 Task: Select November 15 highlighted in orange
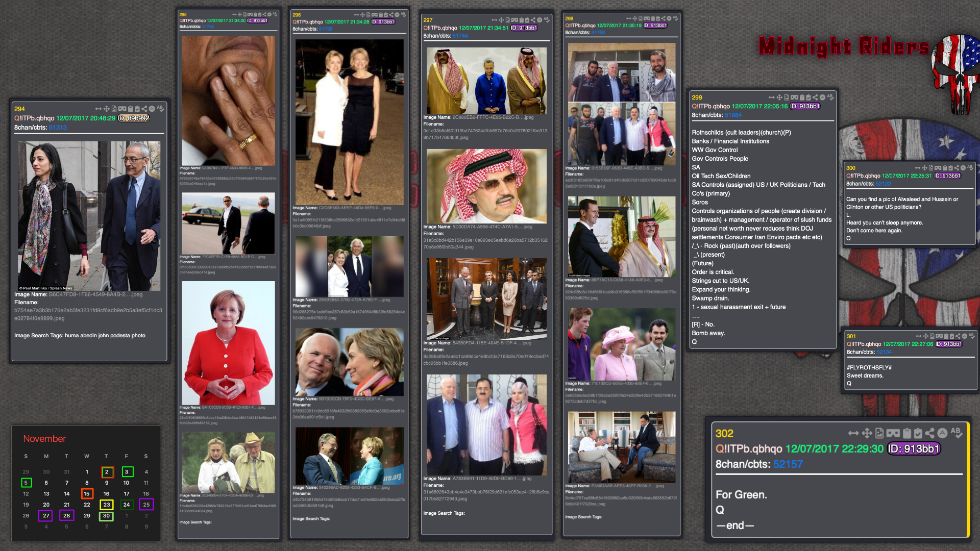(87, 494)
